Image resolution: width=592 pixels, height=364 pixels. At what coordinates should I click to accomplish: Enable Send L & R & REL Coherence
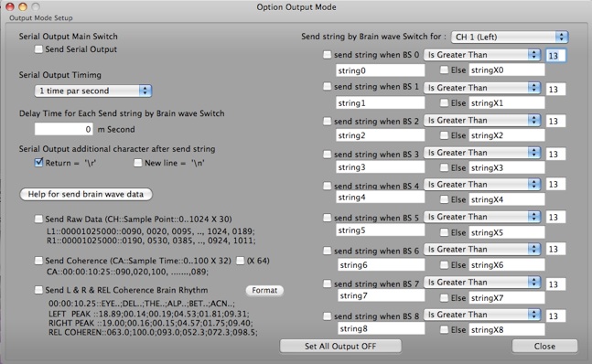(38, 290)
